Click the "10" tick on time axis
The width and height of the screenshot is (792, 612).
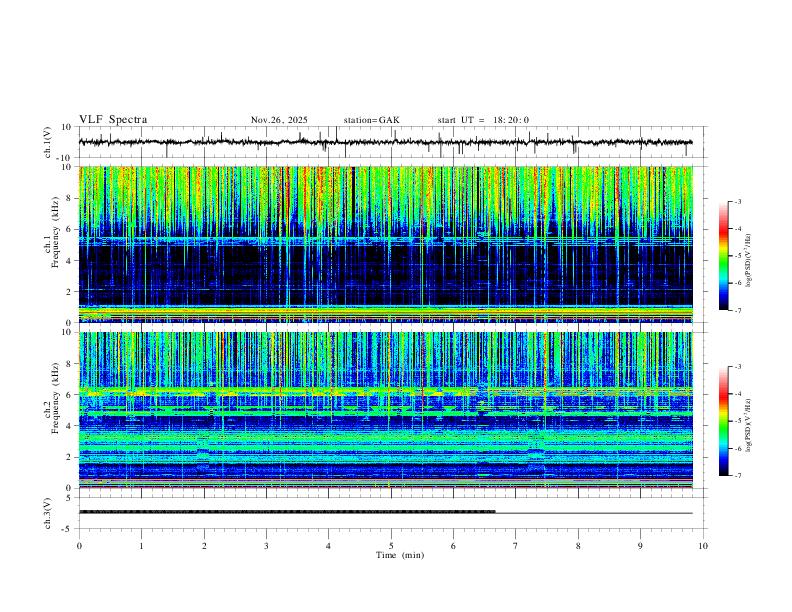pos(703,546)
